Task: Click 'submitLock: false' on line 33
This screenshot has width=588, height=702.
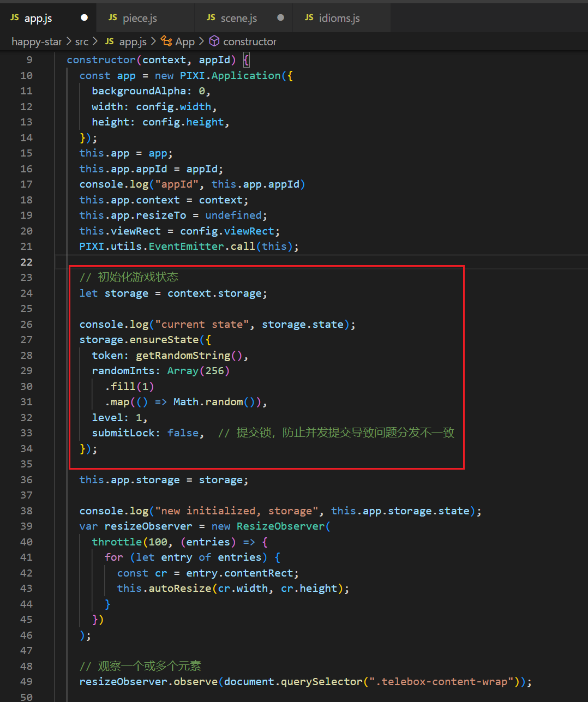Action: point(145,433)
